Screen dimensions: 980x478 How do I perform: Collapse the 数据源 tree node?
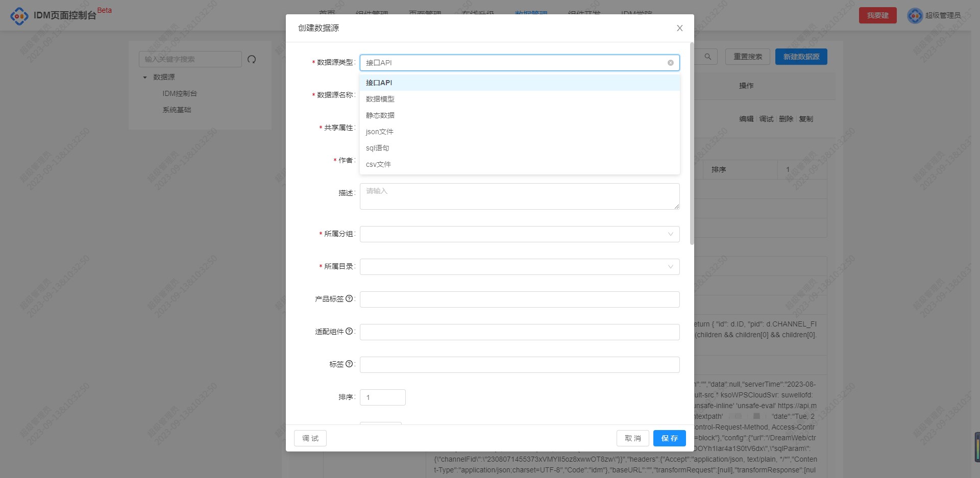point(145,78)
